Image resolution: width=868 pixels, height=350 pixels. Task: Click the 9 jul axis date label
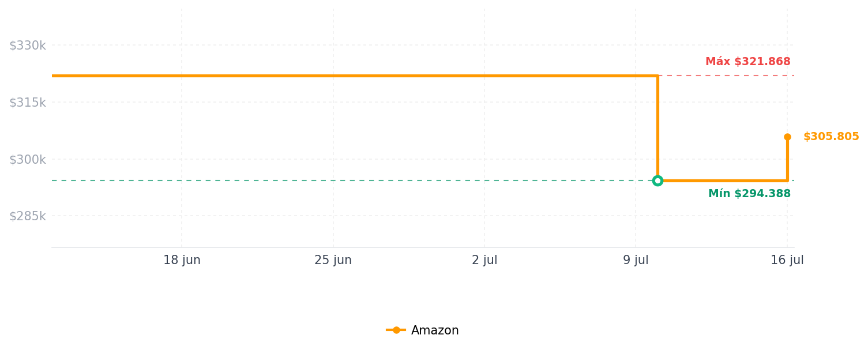tap(636, 260)
